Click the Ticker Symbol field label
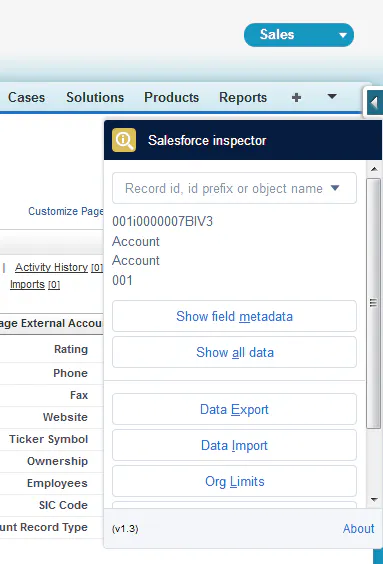Viewport: 383px width, 564px height. coord(49,439)
